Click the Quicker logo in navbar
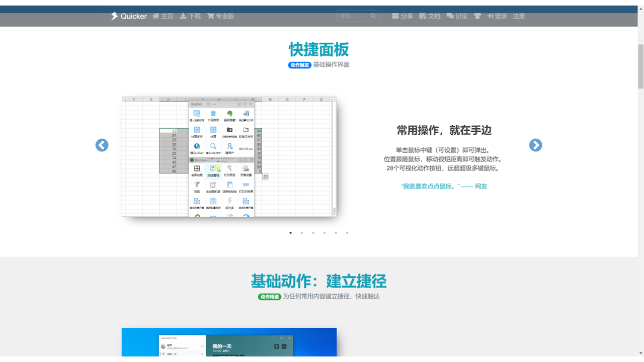 [x=129, y=16]
